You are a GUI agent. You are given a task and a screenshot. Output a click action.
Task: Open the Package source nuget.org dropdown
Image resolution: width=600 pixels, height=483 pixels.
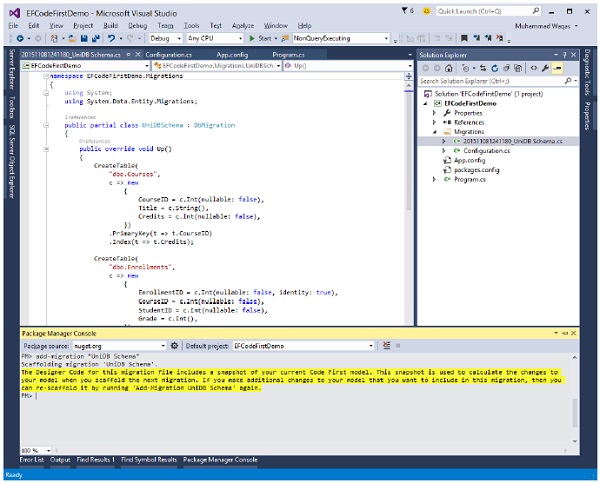[118, 345]
